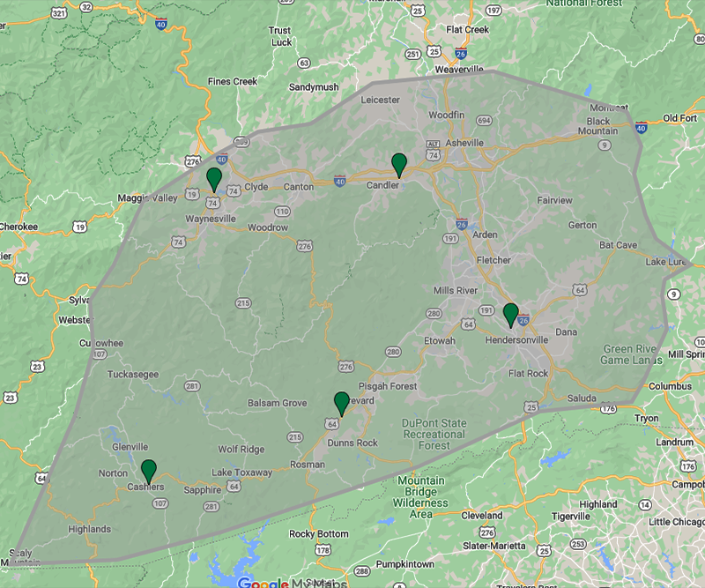Click the route 110 shield above Woodrow
This screenshot has width=705, height=588.
(x=282, y=212)
